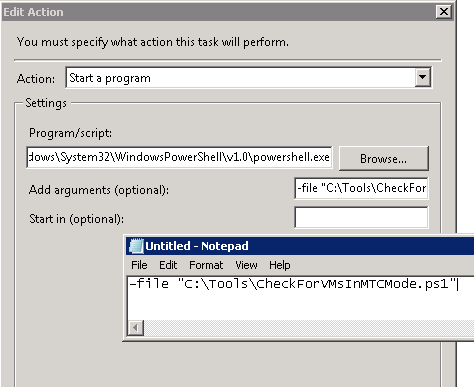Close the Edit Action dialog
The height and width of the screenshot is (387, 474).
(444, 12)
